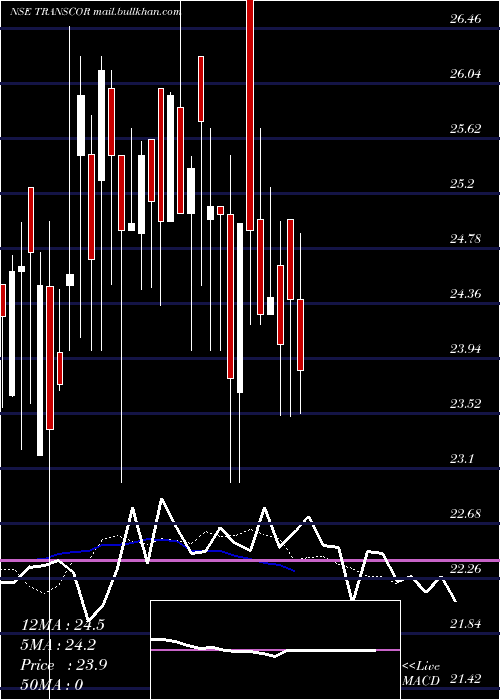This screenshot has height=700, width=500.
Task: Click the 25.2 price axis label
Action: pos(462,183)
